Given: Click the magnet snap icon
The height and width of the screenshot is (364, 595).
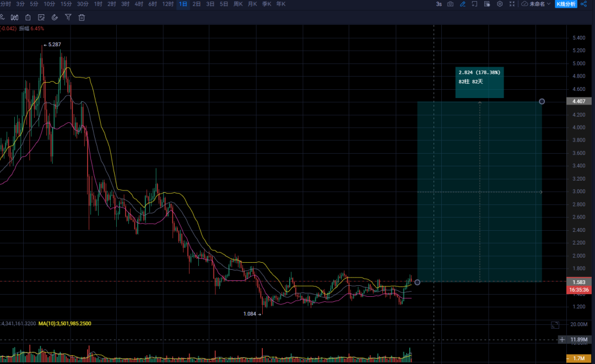Looking at the screenshot, I should pos(55,18).
